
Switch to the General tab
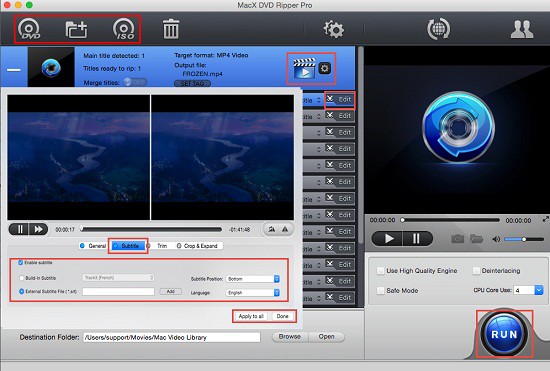pos(93,246)
